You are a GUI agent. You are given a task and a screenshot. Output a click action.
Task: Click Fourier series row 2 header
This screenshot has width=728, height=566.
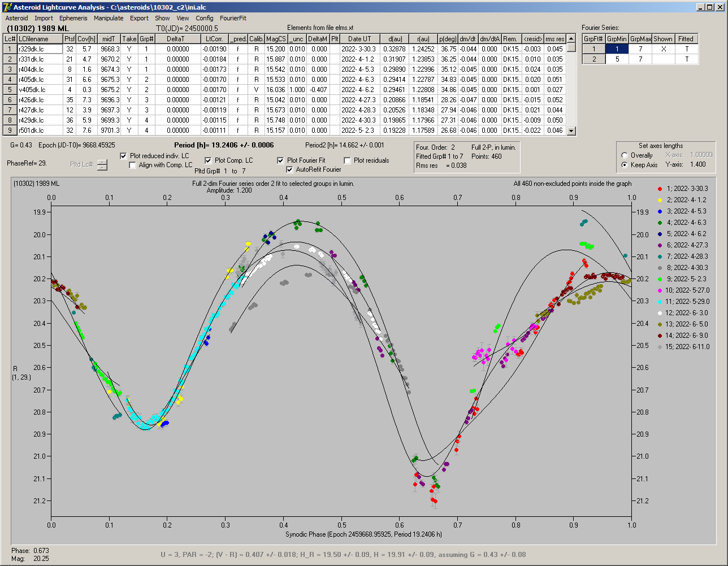click(x=594, y=59)
